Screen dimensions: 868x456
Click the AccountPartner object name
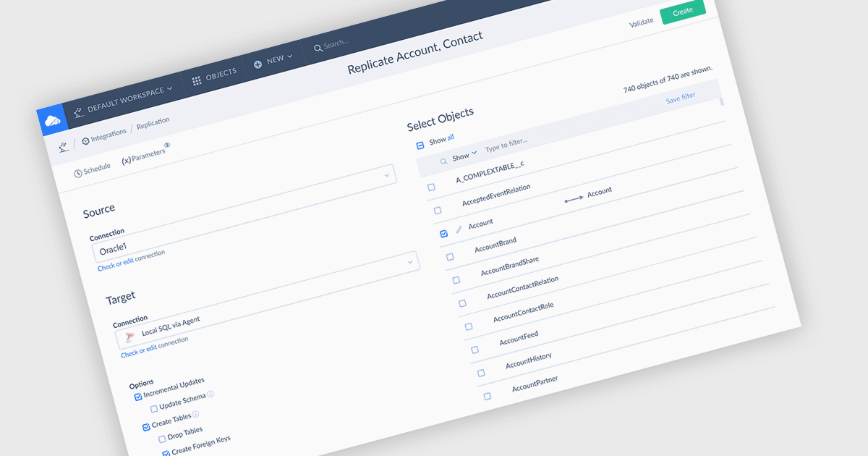(535, 384)
